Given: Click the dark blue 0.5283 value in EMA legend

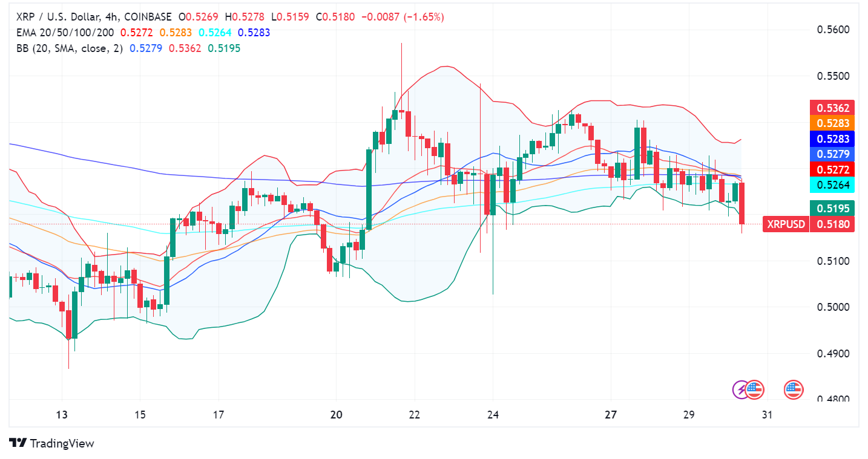Looking at the screenshot, I should coord(254,33).
